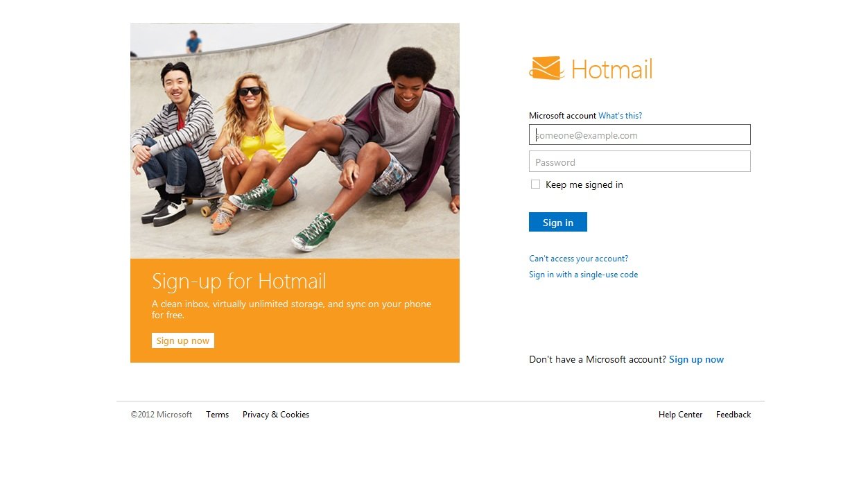Choose Sign in with a single-use code
Screen dimensions: 868x493
[x=583, y=275]
